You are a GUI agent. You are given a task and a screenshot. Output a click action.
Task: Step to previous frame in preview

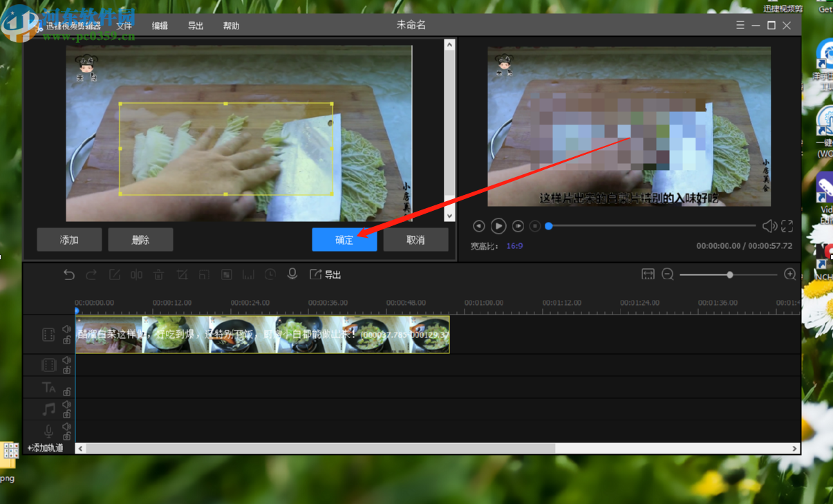click(x=479, y=226)
